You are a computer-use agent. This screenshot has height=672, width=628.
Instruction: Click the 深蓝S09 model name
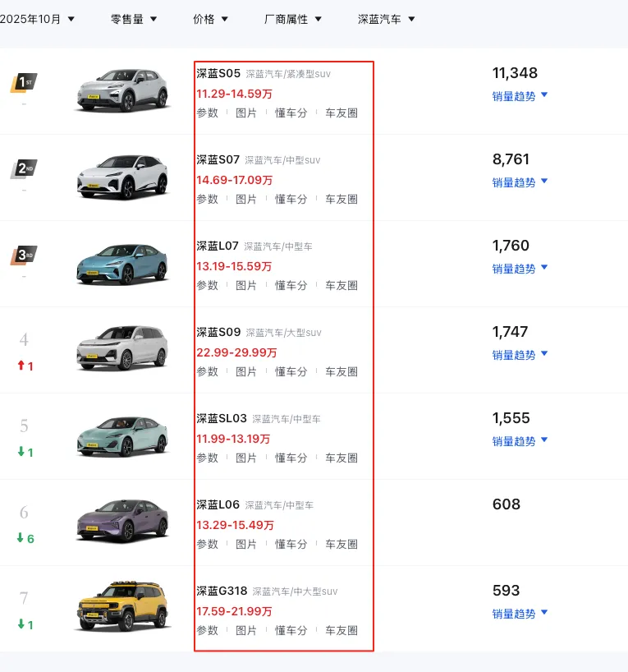pos(218,332)
